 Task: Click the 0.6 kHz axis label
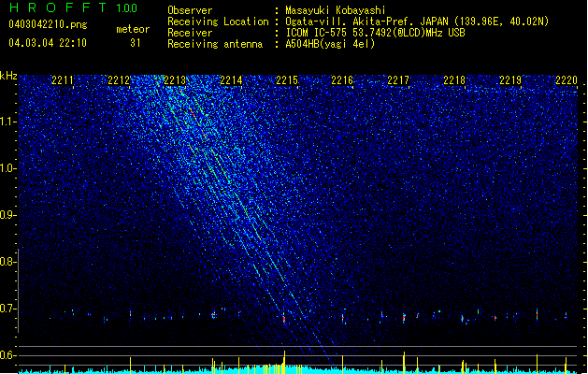(x=8, y=355)
